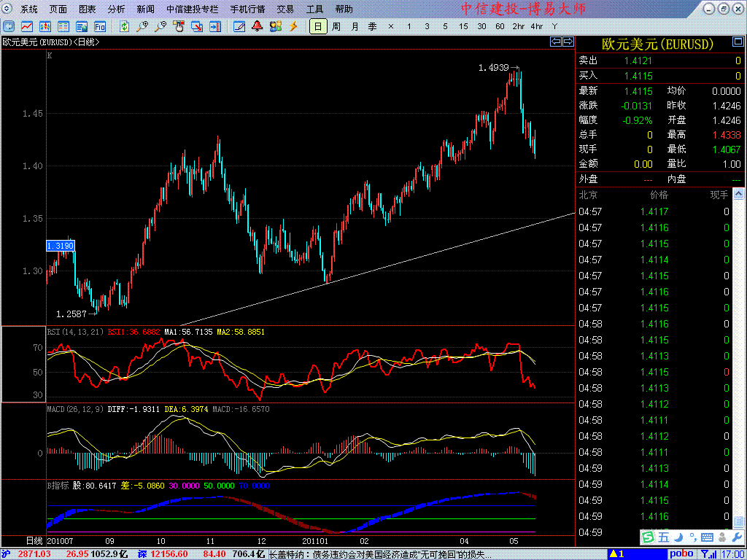Screen dimensions: 747x560
Task: Switch to quarterly 季 period
Action: 373,26
